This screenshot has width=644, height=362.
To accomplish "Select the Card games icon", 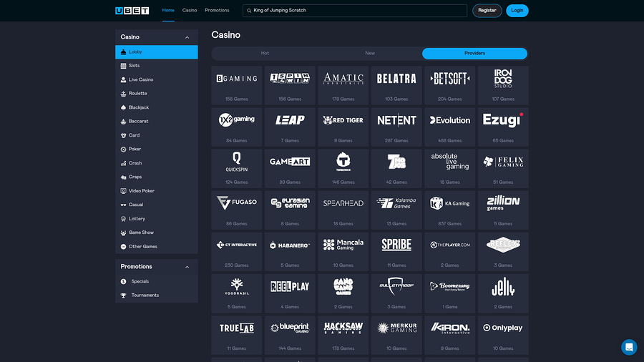I will tap(123, 135).
